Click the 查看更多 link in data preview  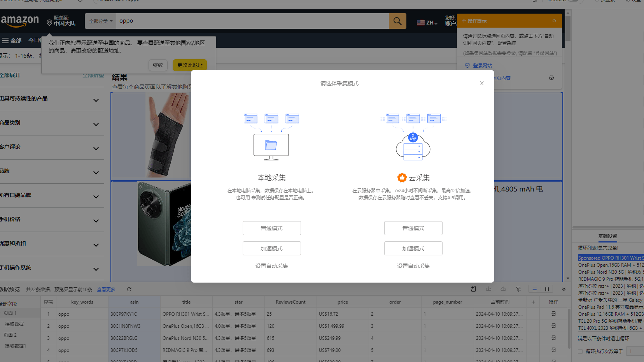click(106, 289)
